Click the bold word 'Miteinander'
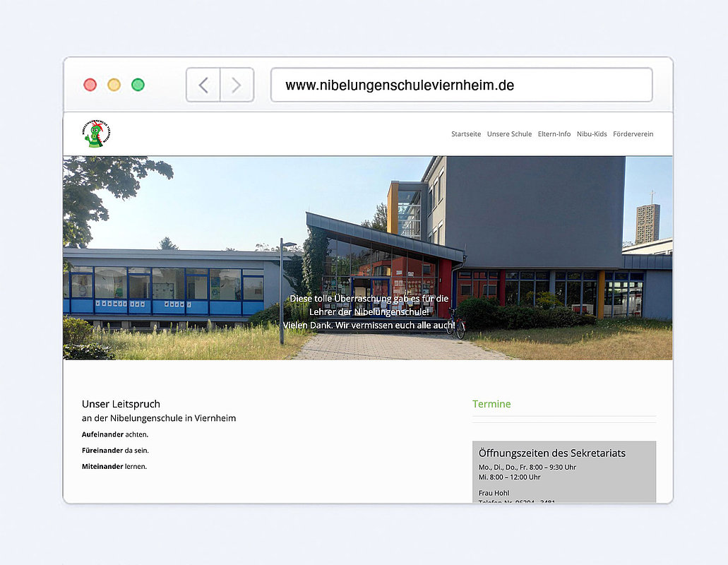The width and height of the screenshot is (728, 565). 102,467
